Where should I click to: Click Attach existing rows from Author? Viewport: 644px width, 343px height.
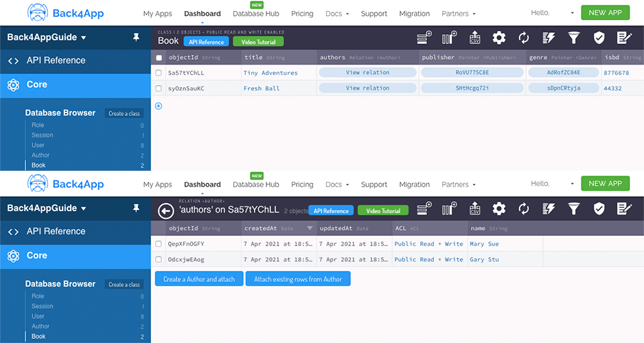(298, 279)
